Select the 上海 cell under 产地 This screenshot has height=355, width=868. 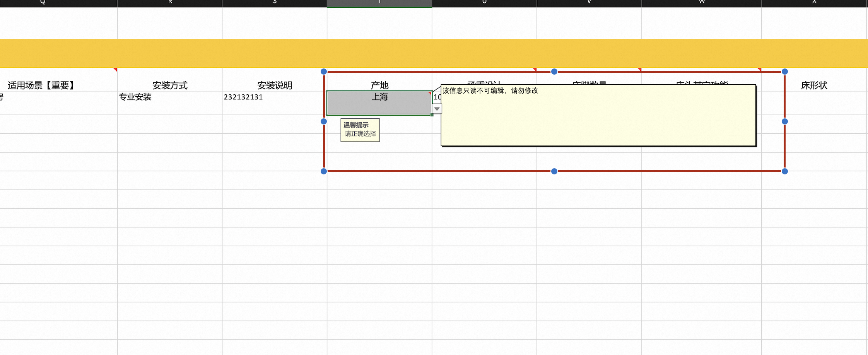379,103
